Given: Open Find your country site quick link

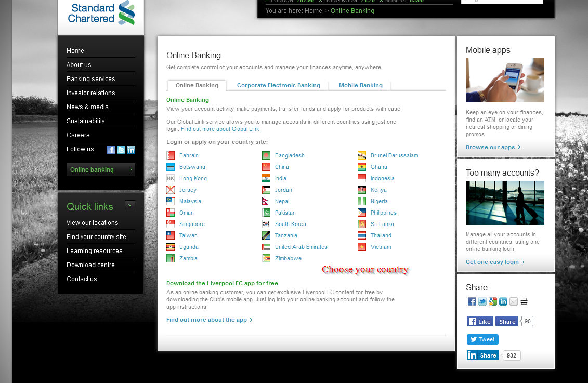Looking at the screenshot, I should pyautogui.click(x=96, y=237).
